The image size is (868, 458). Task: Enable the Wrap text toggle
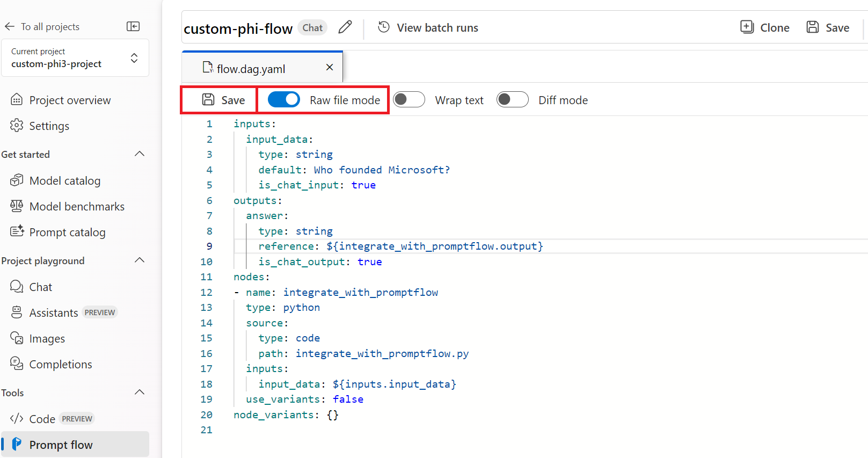click(x=409, y=99)
